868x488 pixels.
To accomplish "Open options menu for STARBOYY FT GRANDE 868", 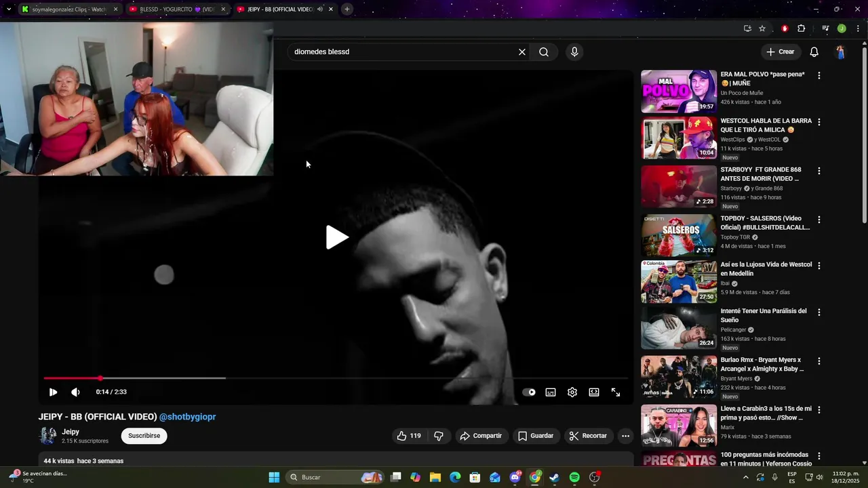I will pos(818,171).
